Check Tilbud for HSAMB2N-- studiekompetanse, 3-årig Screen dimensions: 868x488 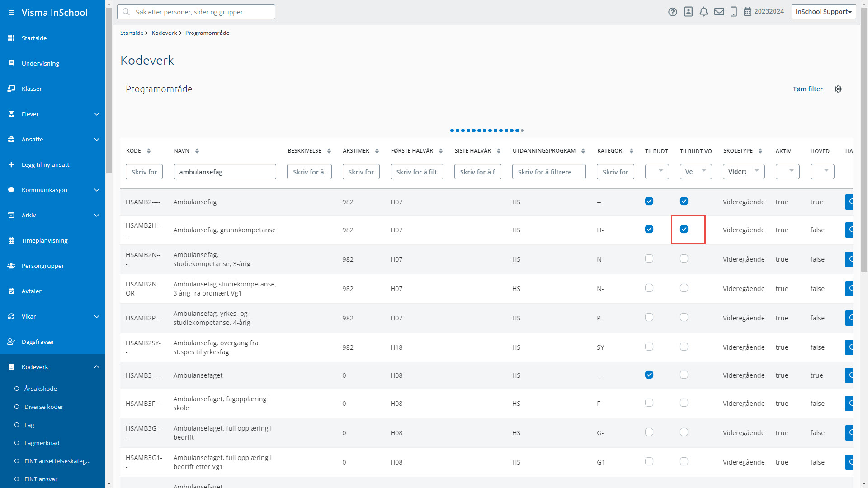point(649,258)
